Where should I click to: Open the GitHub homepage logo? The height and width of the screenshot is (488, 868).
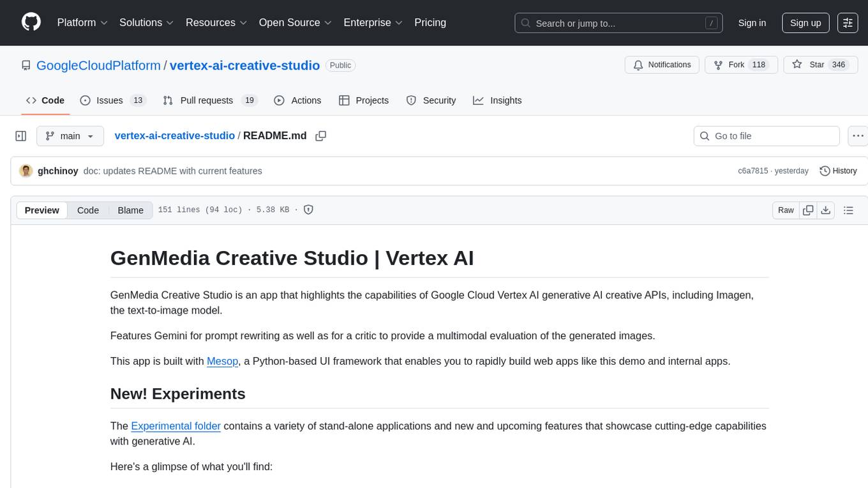tap(31, 22)
